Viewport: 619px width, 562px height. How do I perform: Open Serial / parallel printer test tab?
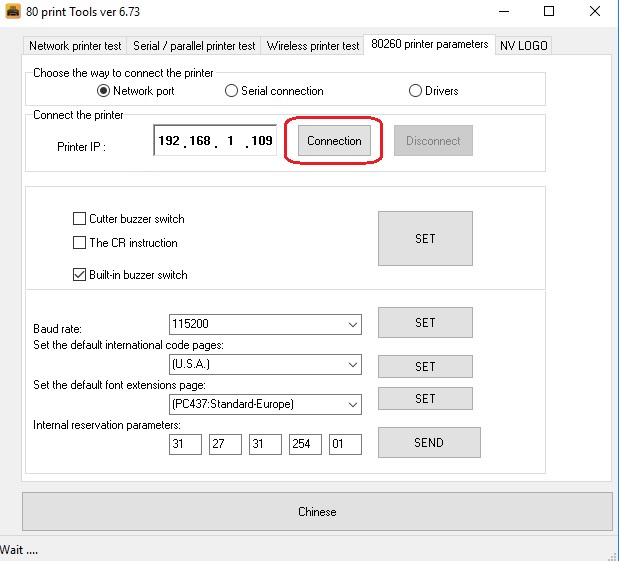coord(194,46)
